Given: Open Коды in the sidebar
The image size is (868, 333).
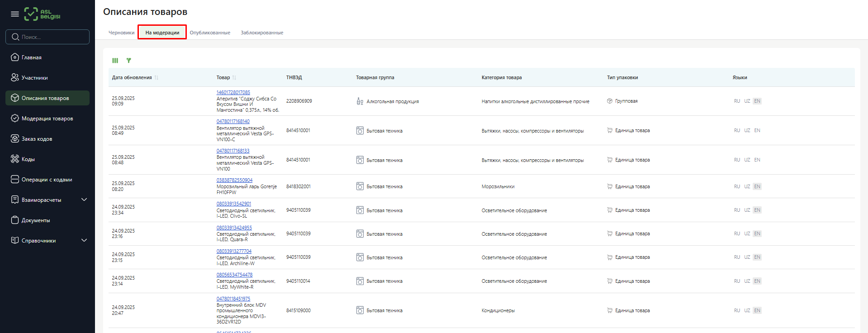Looking at the screenshot, I should pyautogui.click(x=28, y=159).
